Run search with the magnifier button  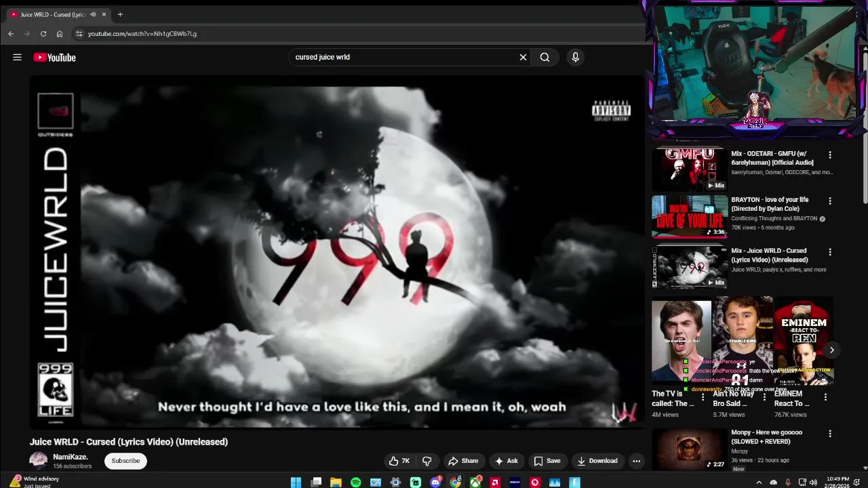tap(545, 58)
